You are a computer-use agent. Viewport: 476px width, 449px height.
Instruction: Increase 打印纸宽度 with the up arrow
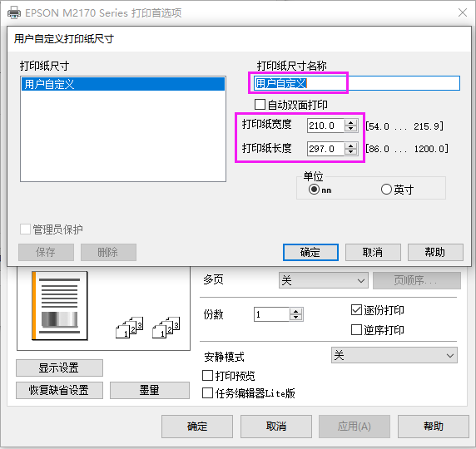pyautogui.click(x=351, y=122)
